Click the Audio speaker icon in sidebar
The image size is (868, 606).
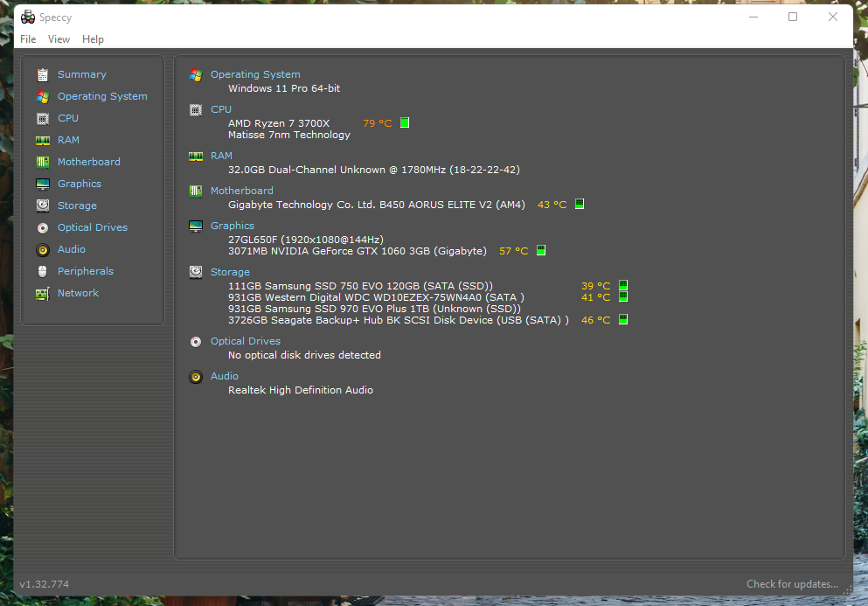coord(43,250)
